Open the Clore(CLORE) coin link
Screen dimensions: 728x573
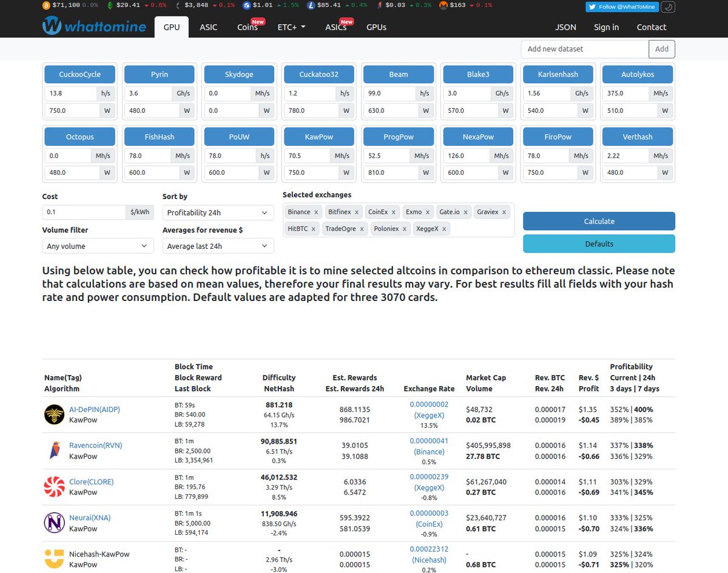click(91, 481)
